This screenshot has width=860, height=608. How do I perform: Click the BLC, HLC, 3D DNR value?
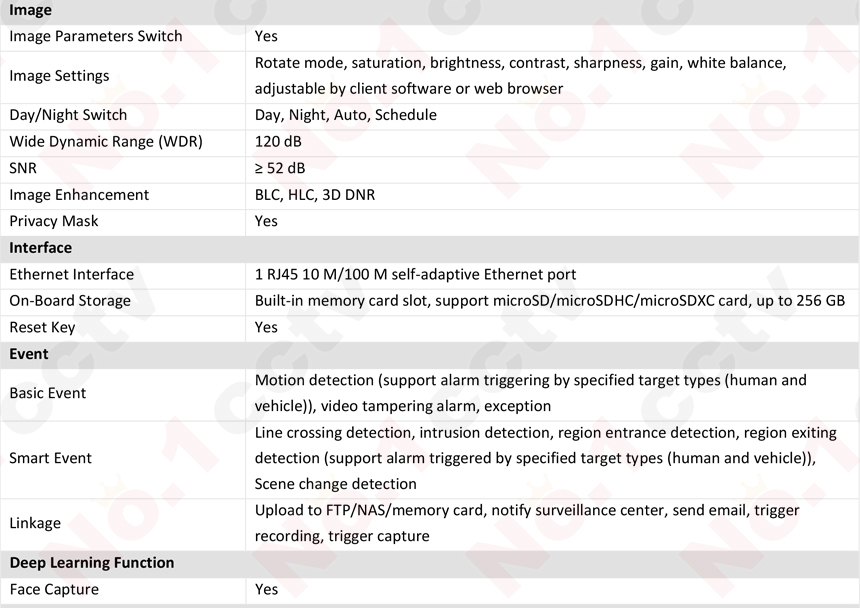pos(315,195)
